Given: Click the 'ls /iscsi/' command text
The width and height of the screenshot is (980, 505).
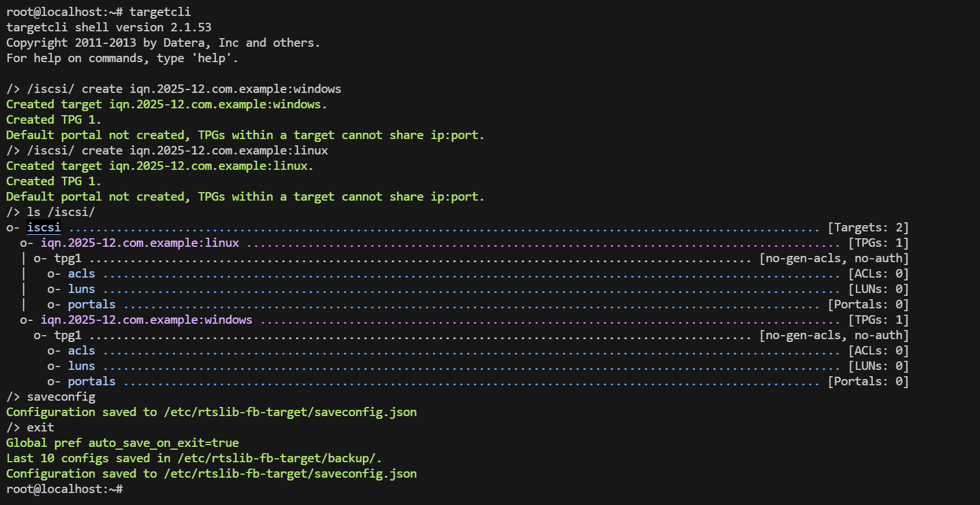Looking at the screenshot, I should pos(61,212).
